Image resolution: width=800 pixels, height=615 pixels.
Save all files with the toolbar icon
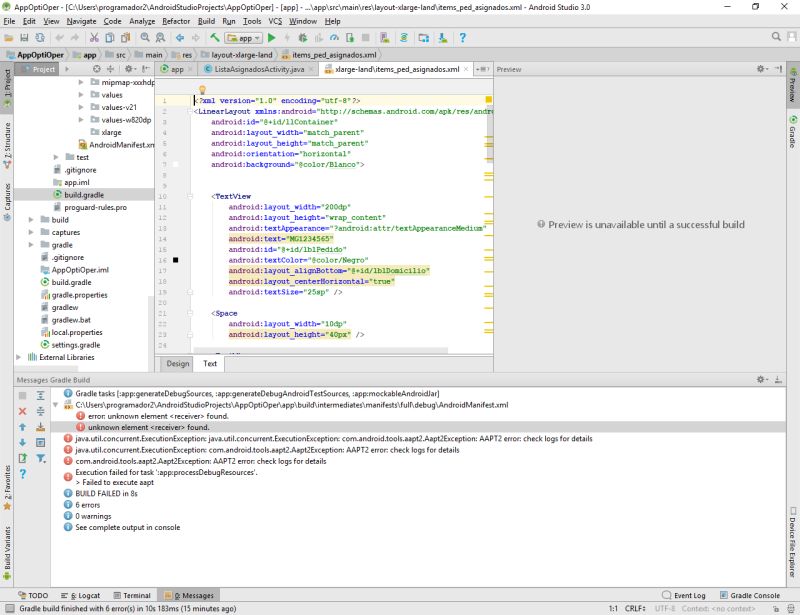pyautogui.click(x=23, y=38)
